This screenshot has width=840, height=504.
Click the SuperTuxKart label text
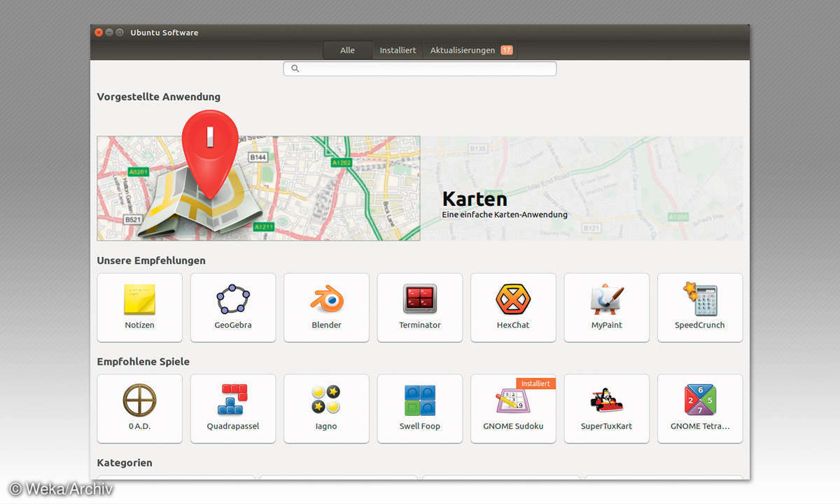pyautogui.click(x=606, y=426)
